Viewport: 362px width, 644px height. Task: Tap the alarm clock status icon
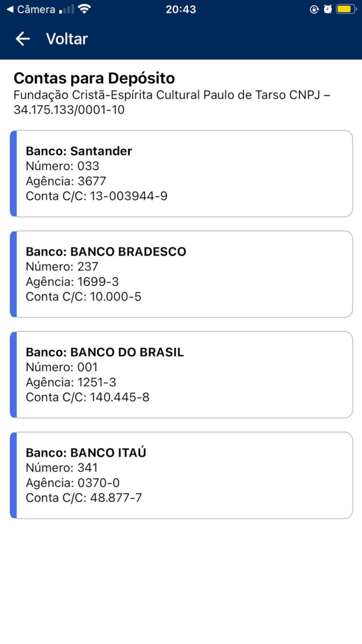click(327, 8)
